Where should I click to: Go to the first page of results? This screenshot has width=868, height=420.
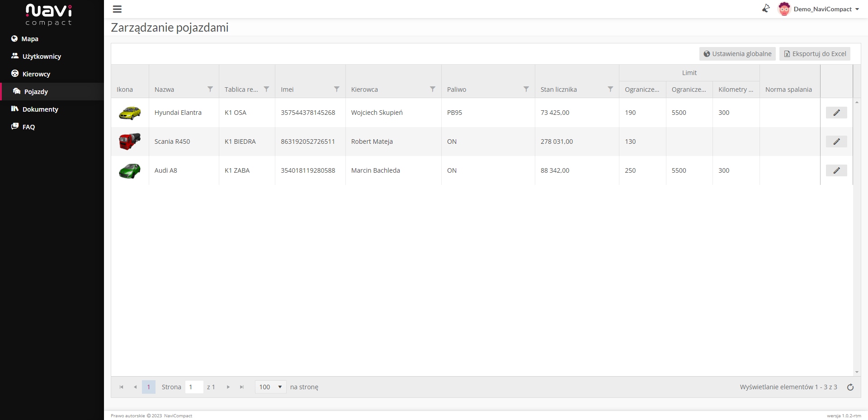121,387
